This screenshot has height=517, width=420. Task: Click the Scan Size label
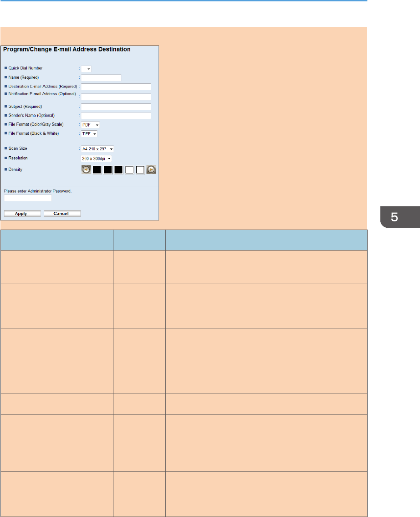pyautogui.click(x=18, y=148)
